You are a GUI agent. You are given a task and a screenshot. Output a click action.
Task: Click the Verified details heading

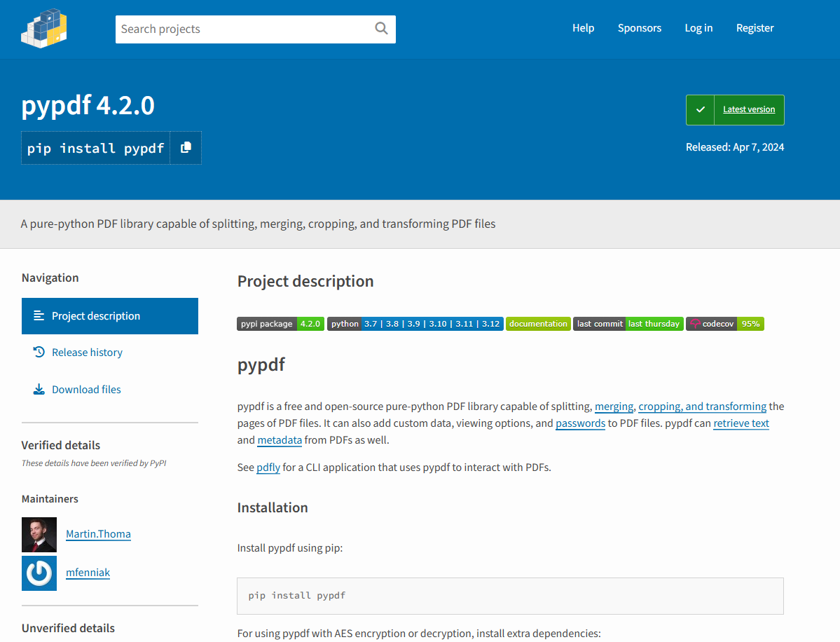pos(60,445)
